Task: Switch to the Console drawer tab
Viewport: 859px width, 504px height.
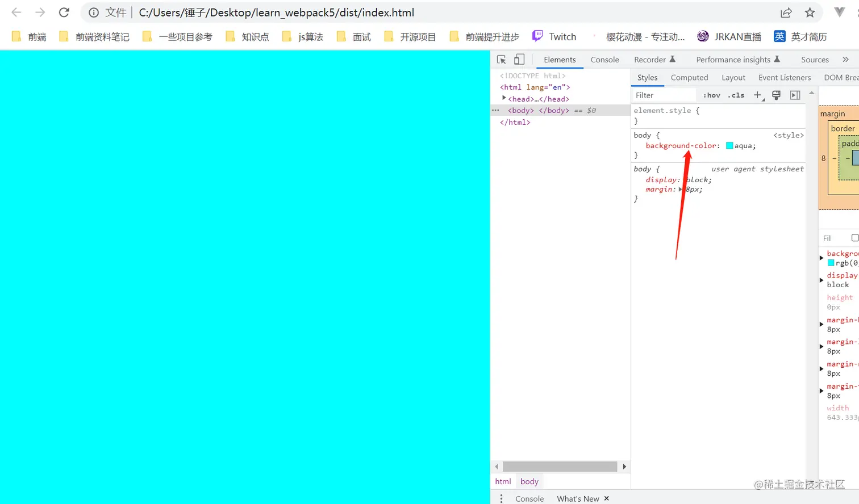Action: [529, 498]
